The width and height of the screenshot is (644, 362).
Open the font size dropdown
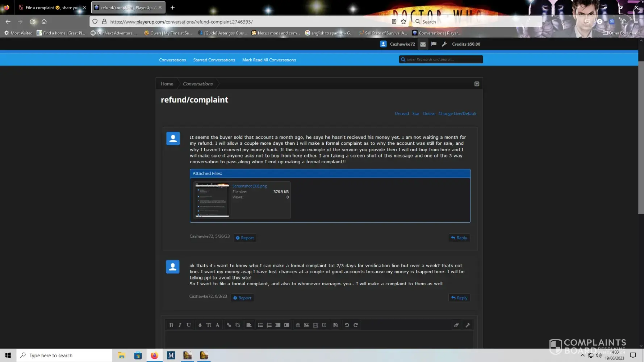(209, 325)
